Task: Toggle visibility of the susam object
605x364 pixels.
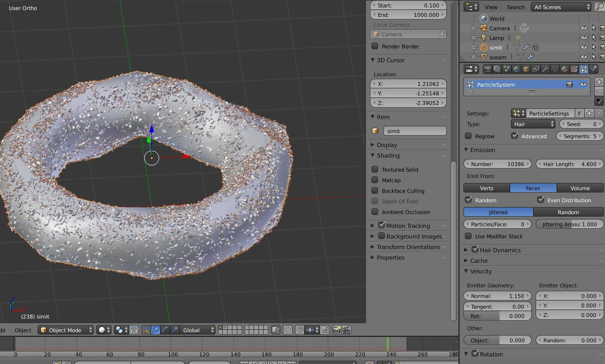Action: click(584, 57)
